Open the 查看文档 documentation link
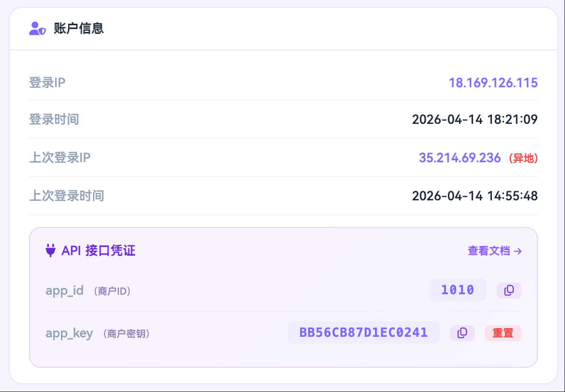Viewport: 565px width, 392px height. click(494, 251)
